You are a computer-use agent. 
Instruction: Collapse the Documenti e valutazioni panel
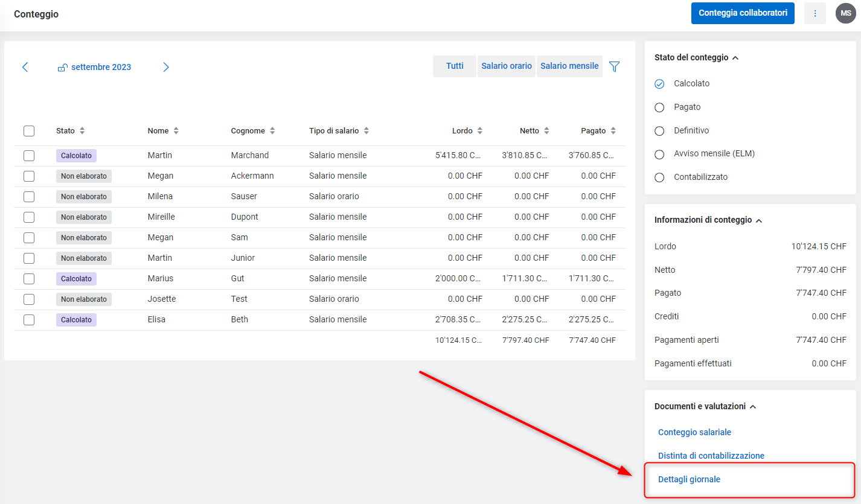753,407
